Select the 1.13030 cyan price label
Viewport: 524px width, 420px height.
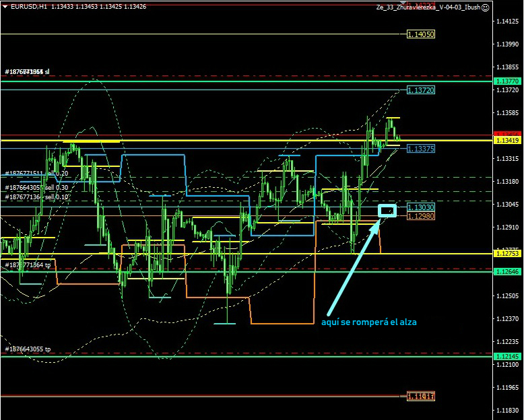coord(420,207)
